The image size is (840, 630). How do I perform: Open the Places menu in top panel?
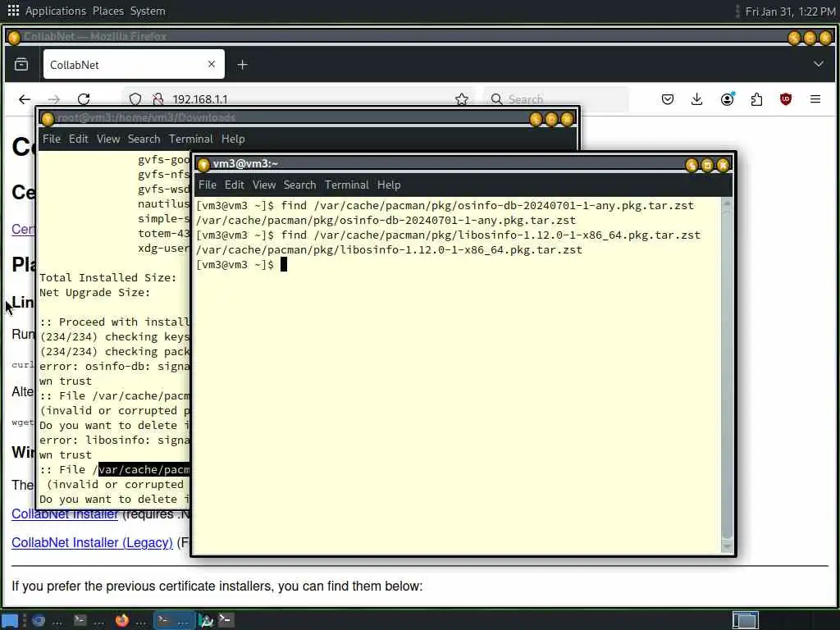coord(108,11)
